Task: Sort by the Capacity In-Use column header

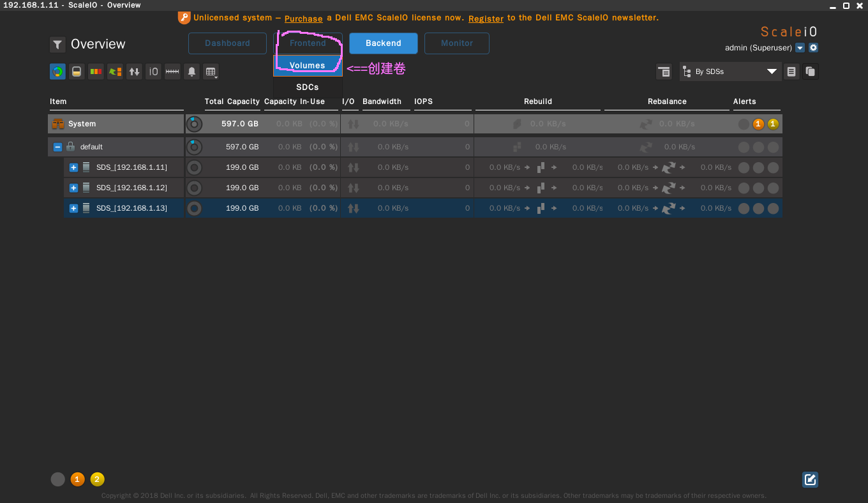Action: click(x=294, y=101)
